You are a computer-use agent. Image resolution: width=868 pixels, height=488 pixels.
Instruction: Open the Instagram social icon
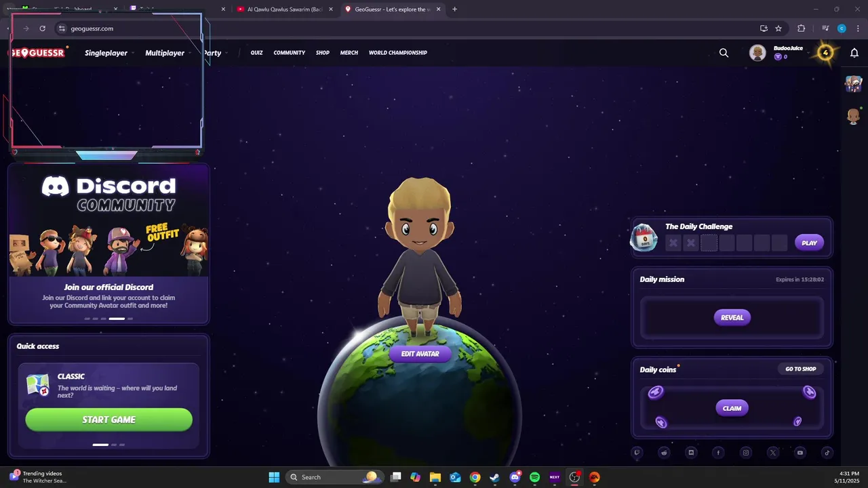746,453
